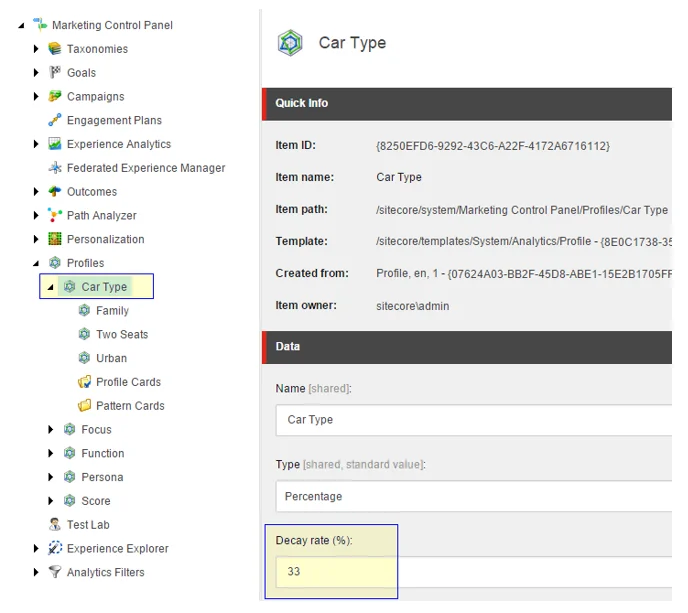Click the Campaigns icon
The width and height of the screenshot is (688, 613).
pos(54,96)
